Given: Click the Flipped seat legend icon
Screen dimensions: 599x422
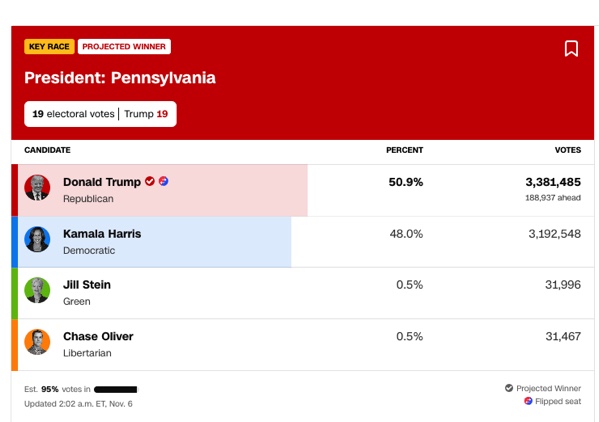Looking at the screenshot, I should coord(528,401).
